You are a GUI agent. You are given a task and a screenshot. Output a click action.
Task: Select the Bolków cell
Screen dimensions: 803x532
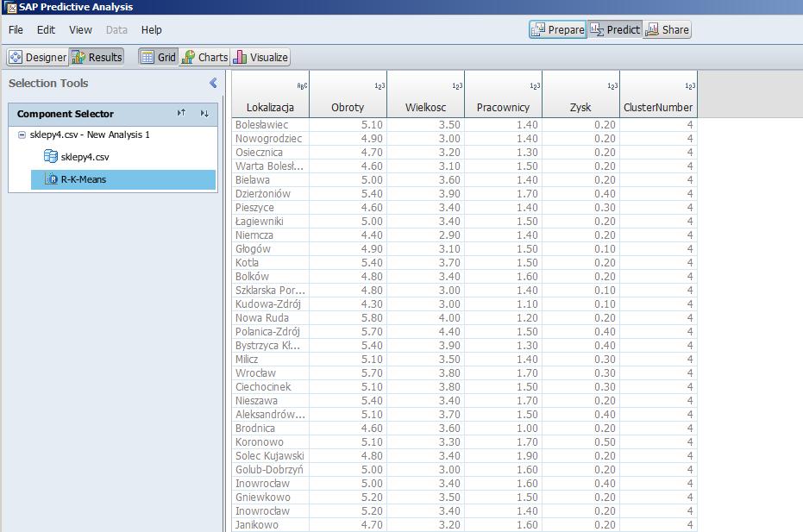click(271, 277)
